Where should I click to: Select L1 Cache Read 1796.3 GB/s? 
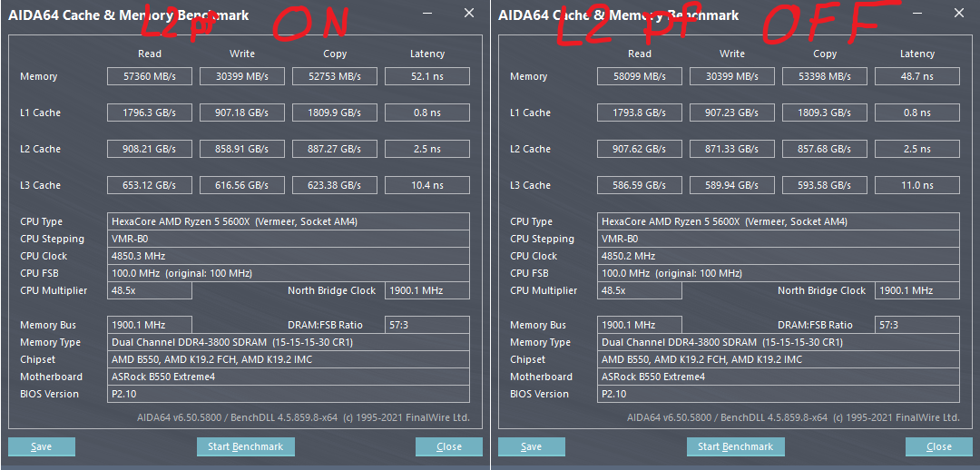coord(150,113)
